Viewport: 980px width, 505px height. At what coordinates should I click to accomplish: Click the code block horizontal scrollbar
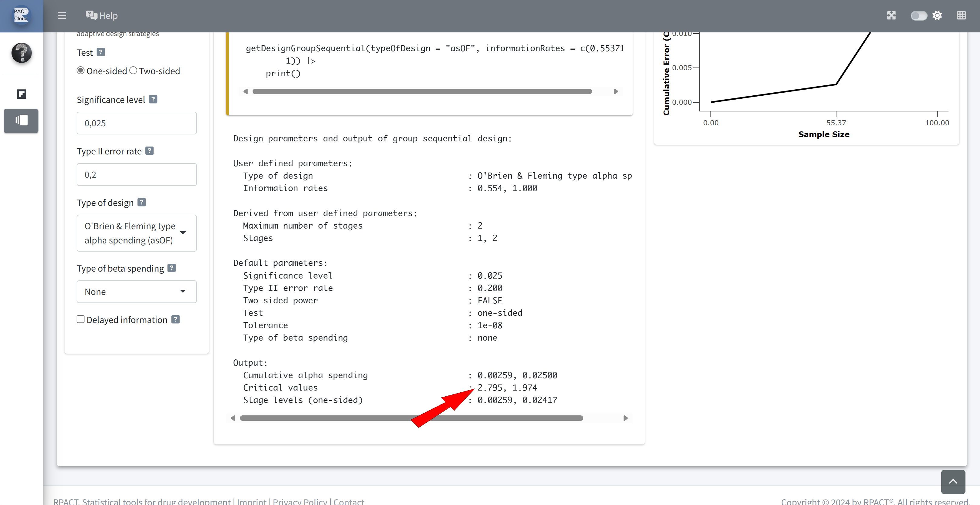click(422, 91)
